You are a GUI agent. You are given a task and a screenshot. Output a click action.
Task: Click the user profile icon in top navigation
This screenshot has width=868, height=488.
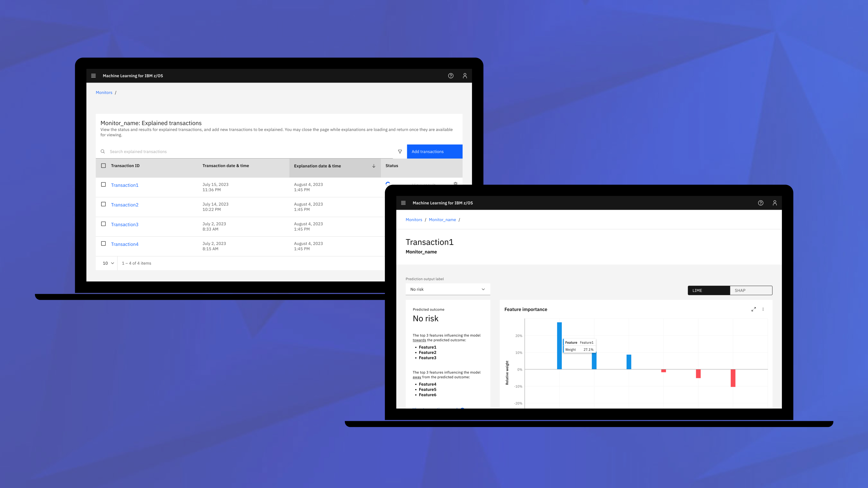[x=774, y=203]
